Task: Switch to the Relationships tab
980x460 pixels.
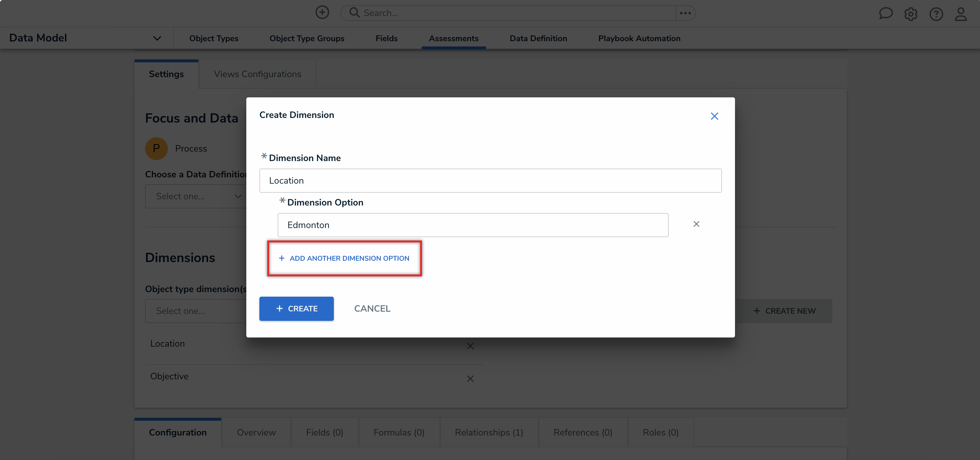Action: point(489,432)
